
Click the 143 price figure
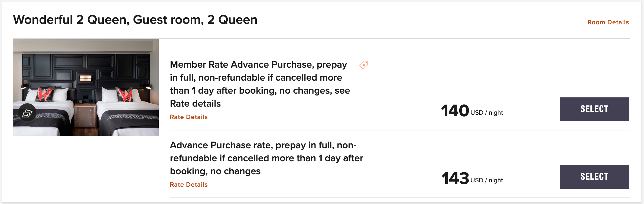tap(455, 178)
